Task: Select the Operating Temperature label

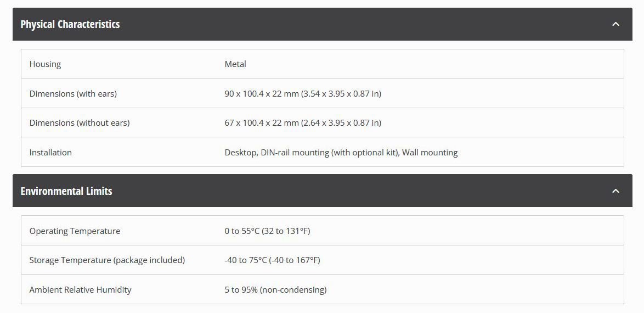Action: (x=75, y=231)
